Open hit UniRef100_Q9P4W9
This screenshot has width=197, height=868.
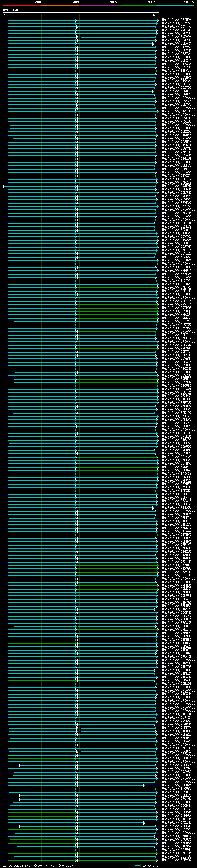[x=176, y=30]
